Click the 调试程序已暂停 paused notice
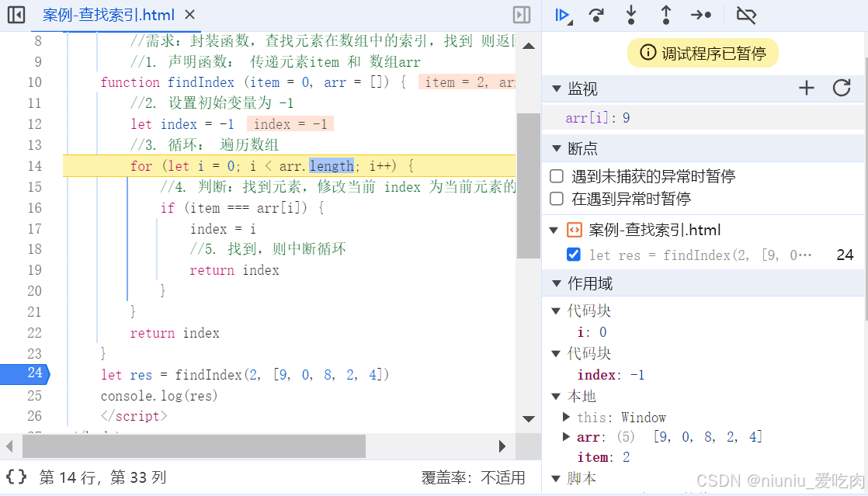Viewport: 868px width, 496px height. point(703,53)
